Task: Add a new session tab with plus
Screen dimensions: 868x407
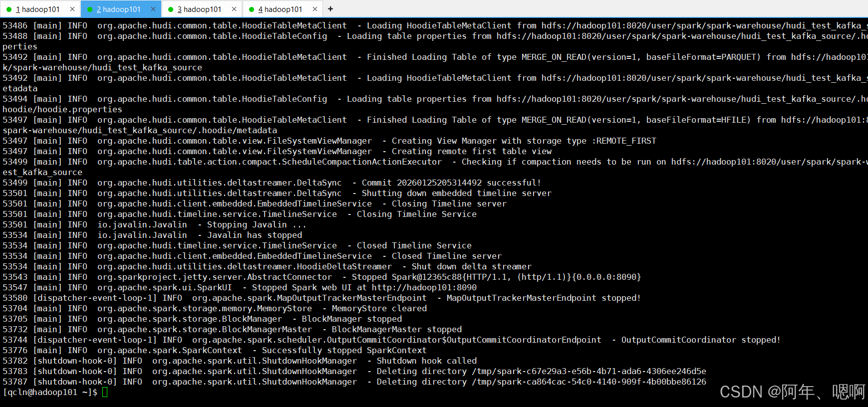Action: tap(330, 9)
